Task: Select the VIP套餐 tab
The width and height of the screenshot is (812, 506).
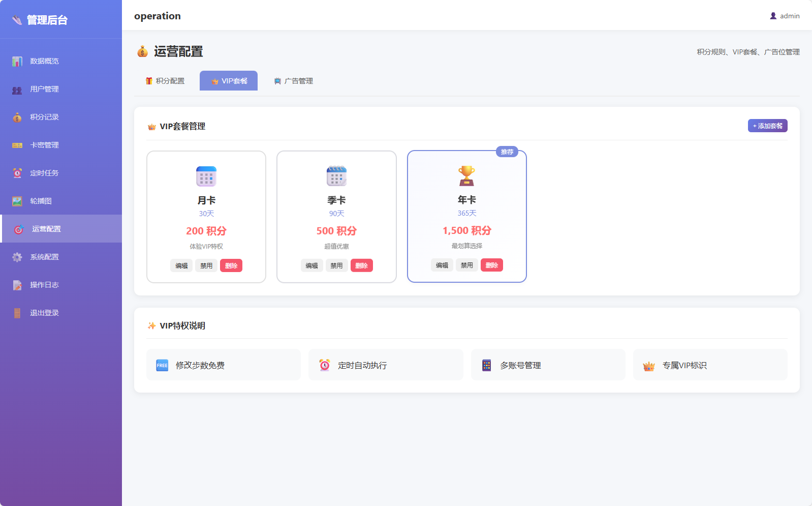Action: pos(229,81)
